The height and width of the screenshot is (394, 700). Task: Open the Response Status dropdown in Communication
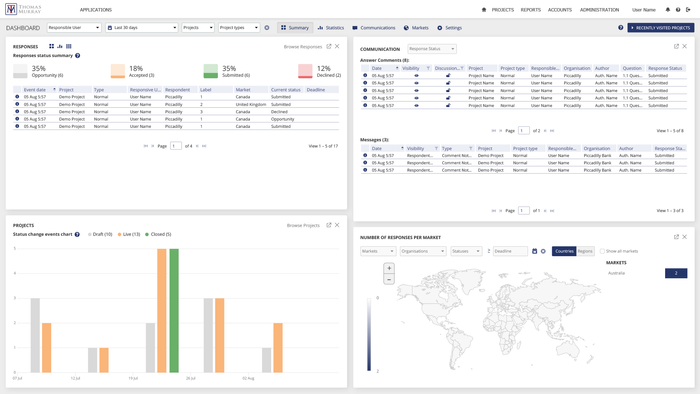[432, 49]
